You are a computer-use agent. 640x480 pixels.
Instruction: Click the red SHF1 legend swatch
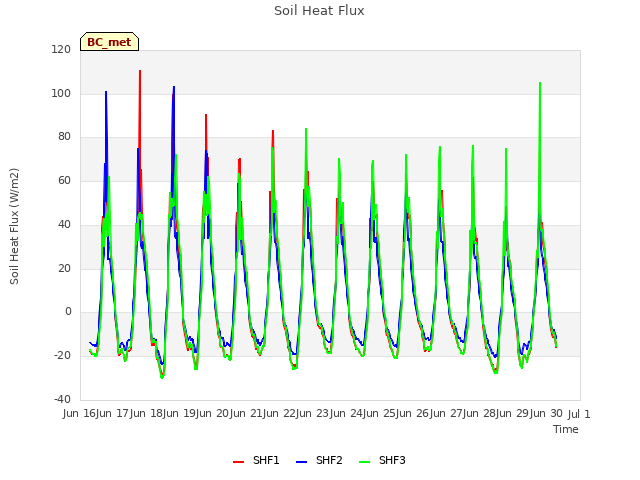coord(238,462)
